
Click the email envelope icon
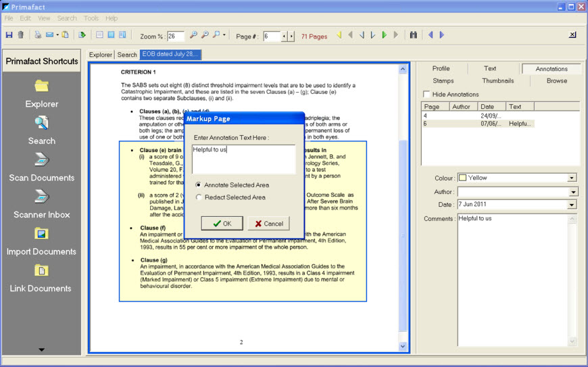(49, 35)
